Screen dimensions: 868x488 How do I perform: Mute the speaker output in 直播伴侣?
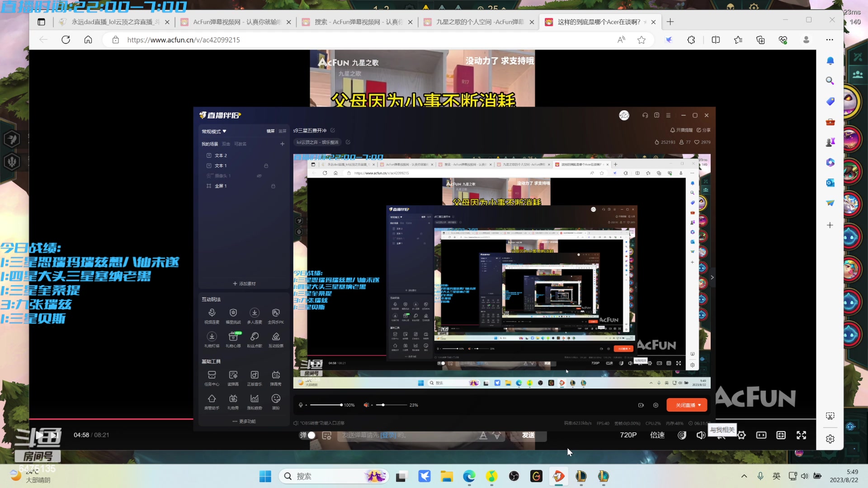click(x=366, y=405)
